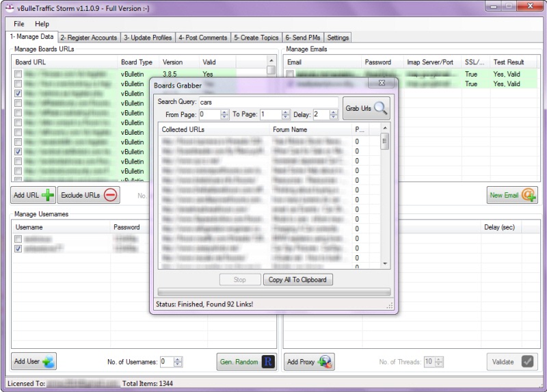Click the Gen. Random R icon
The image size is (547, 392).
268,361
